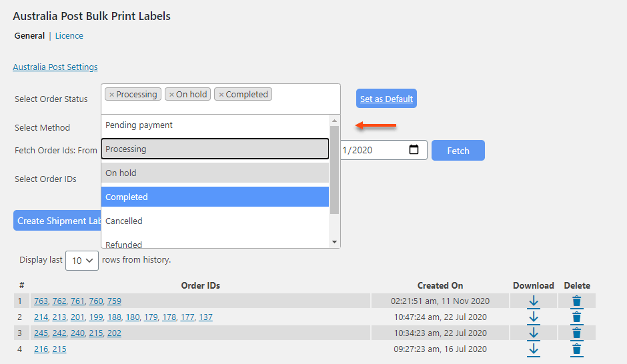Open order 216 link
The height and width of the screenshot is (364, 627).
pyautogui.click(x=41, y=349)
